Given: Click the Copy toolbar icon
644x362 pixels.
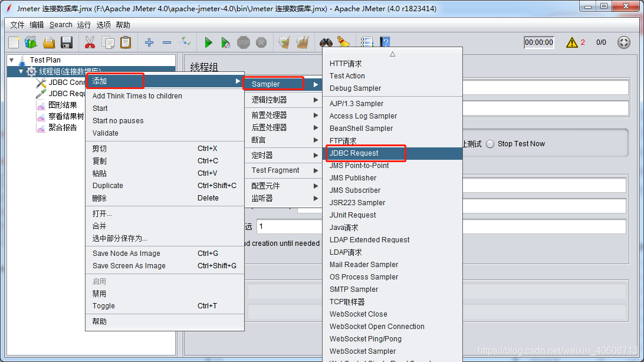Looking at the screenshot, I should click(x=108, y=42).
